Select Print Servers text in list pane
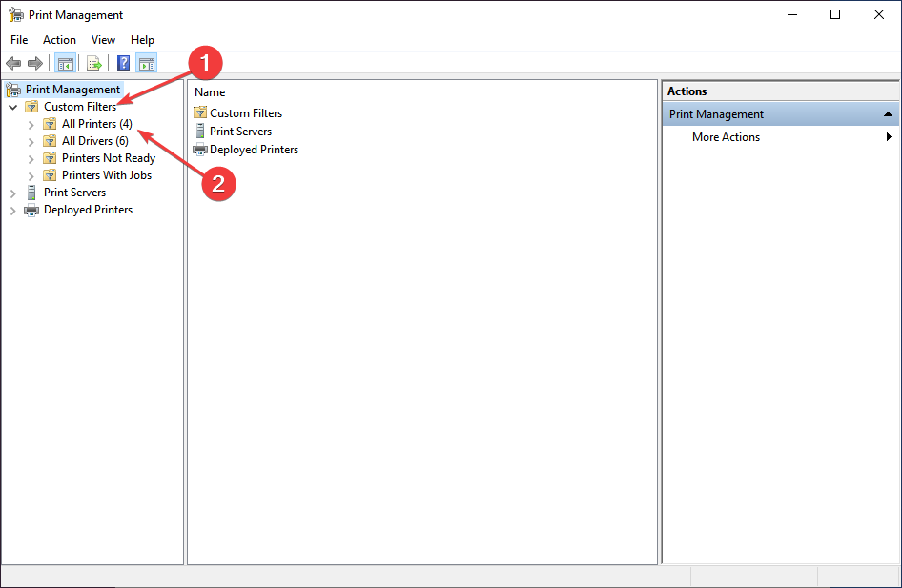Screen dimensions: 902x588 tap(240, 132)
